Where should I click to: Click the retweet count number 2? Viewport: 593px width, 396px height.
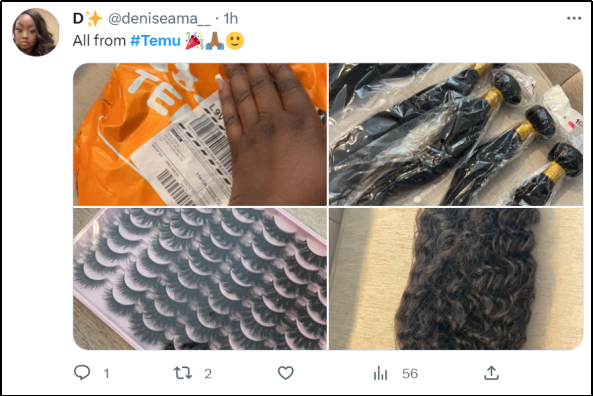coord(208,374)
